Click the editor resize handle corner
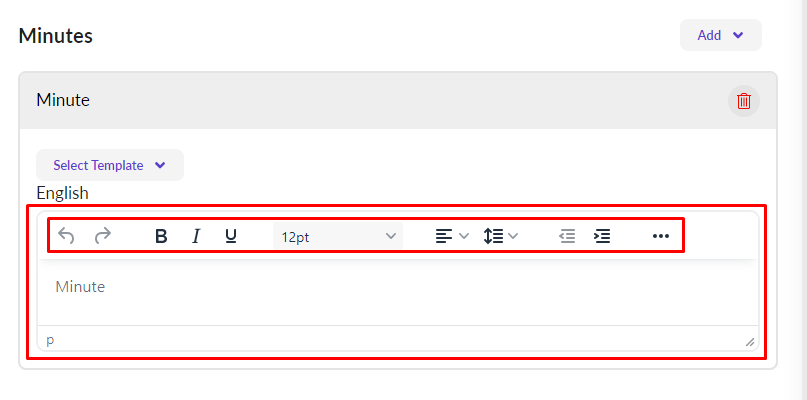807x400 pixels. 749,342
